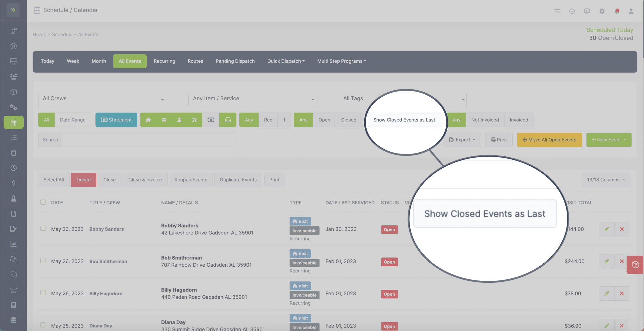
Task: Switch to the Pending Dispatch tab
Action: coord(235,61)
